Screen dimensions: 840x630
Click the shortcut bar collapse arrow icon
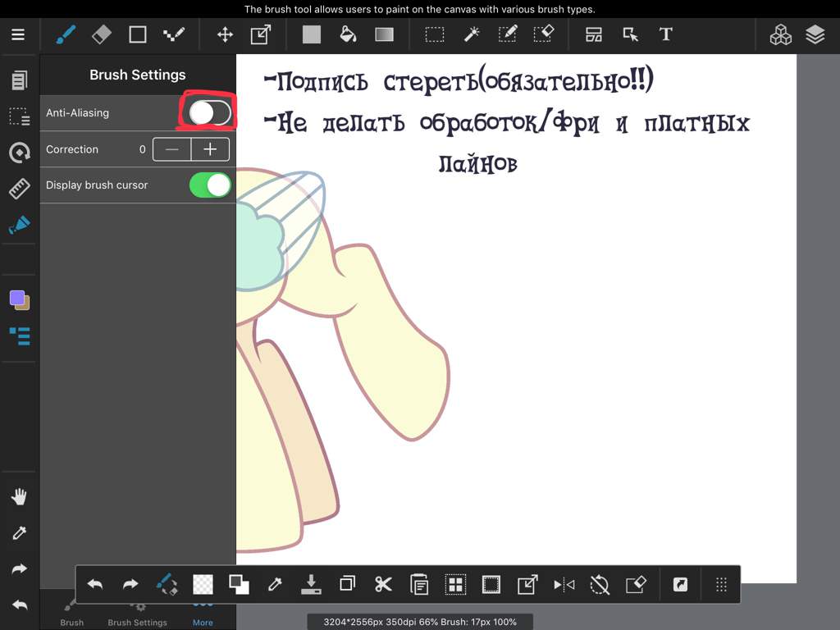tap(680, 584)
